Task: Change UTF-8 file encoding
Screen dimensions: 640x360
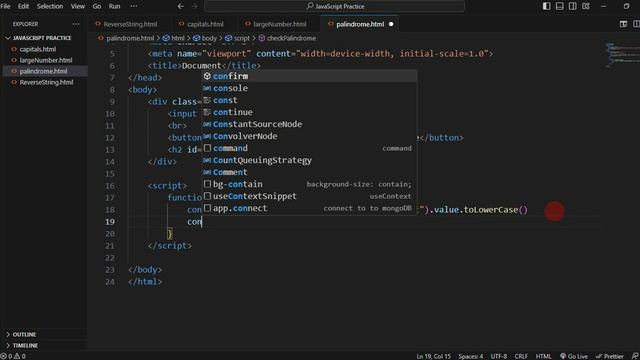Action: click(x=498, y=356)
